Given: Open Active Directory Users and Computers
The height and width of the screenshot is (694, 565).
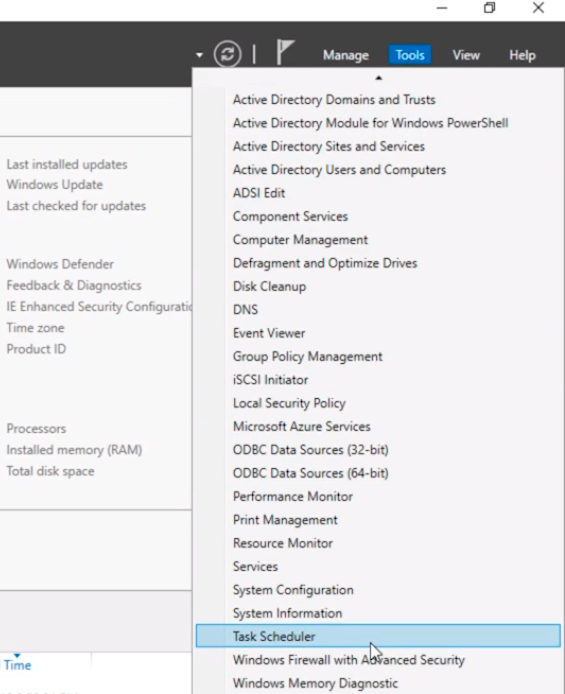Looking at the screenshot, I should pos(339,170).
